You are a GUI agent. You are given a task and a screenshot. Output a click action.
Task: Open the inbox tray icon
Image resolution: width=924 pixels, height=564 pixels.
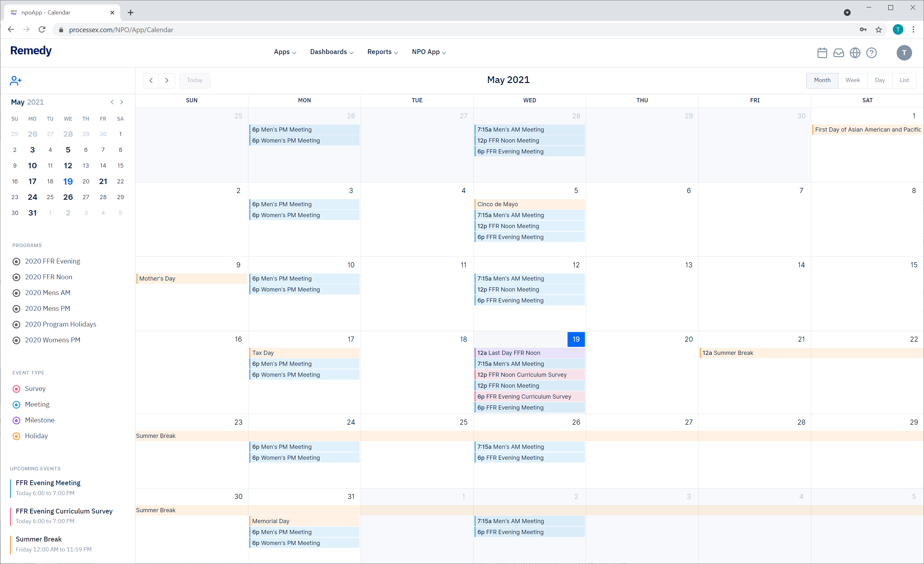[838, 53]
